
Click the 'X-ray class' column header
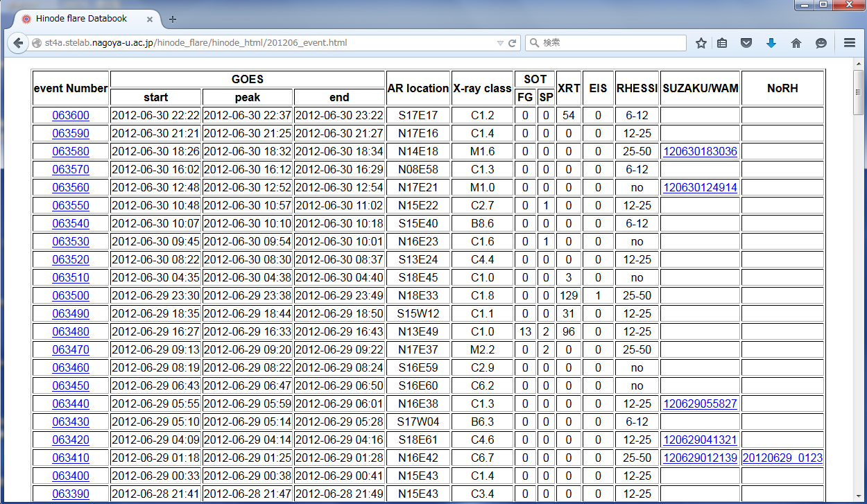[x=482, y=88]
